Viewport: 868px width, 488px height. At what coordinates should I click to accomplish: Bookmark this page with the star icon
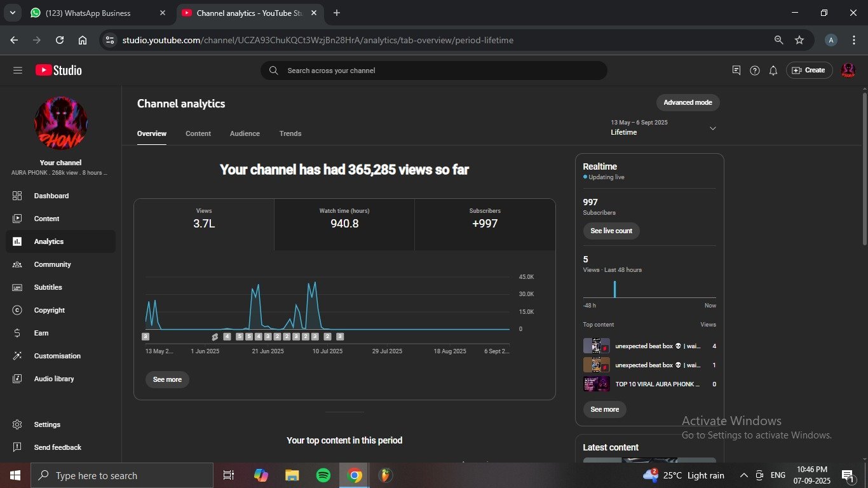pyautogui.click(x=799, y=40)
